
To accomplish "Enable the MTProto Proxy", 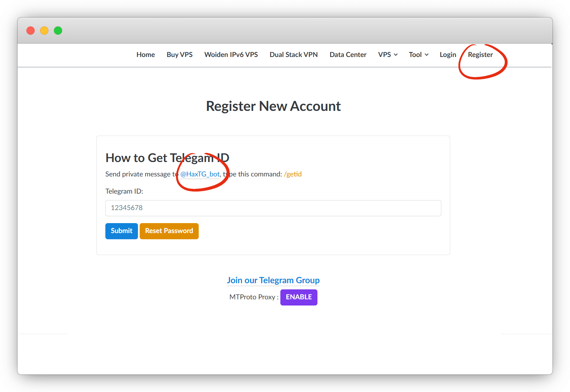I will (x=299, y=297).
